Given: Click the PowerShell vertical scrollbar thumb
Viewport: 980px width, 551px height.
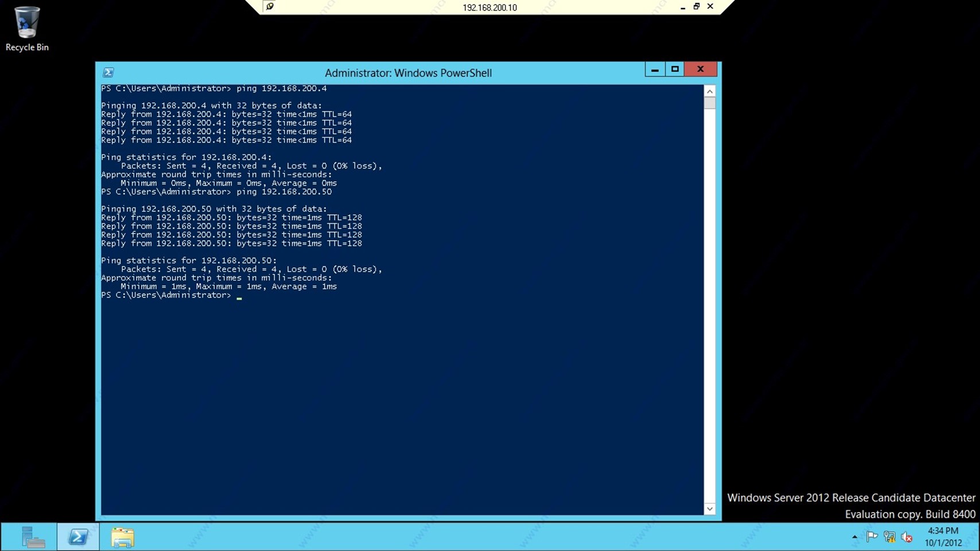Looking at the screenshot, I should (x=710, y=103).
